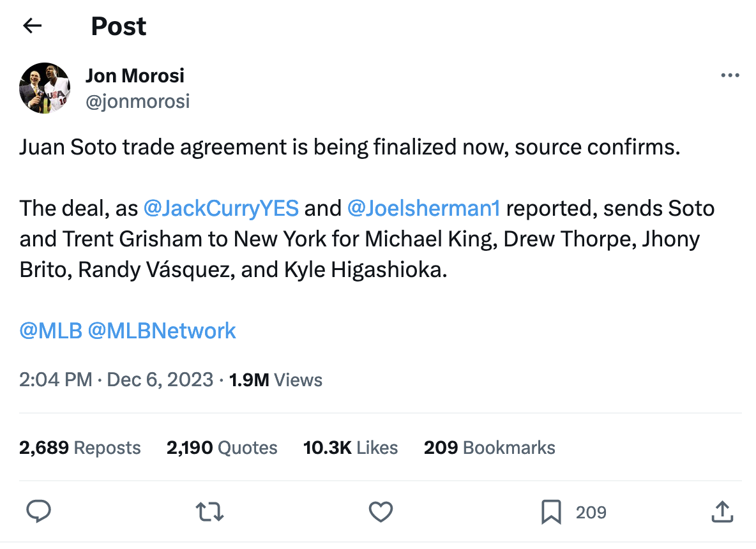The image size is (756, 549).
Task: Click the @jonmorosi handle
Action: pos(137,102)
